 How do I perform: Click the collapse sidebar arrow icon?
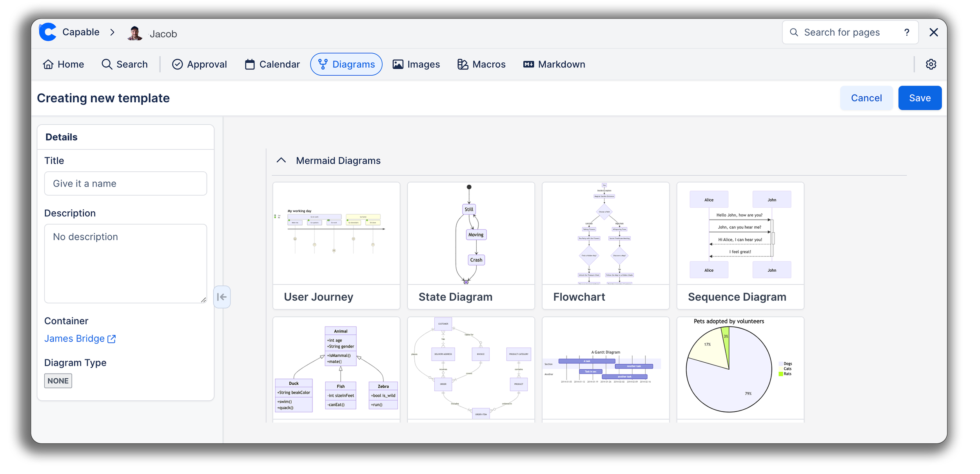(222, 297)
